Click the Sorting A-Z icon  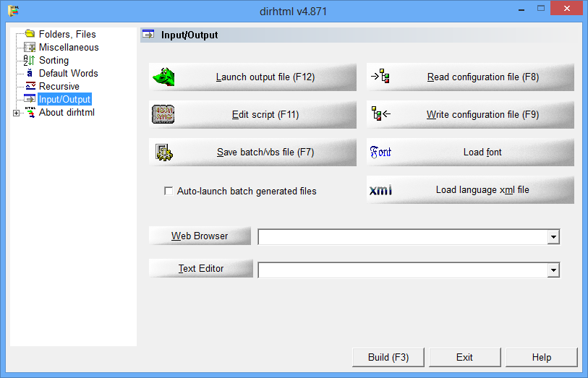pyautogui.click(x=29, y=60)
